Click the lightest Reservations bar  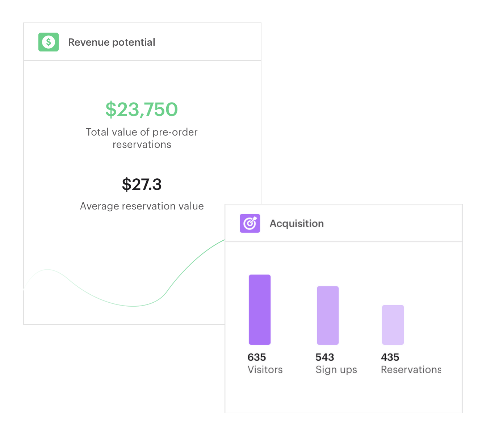[393, 325]
